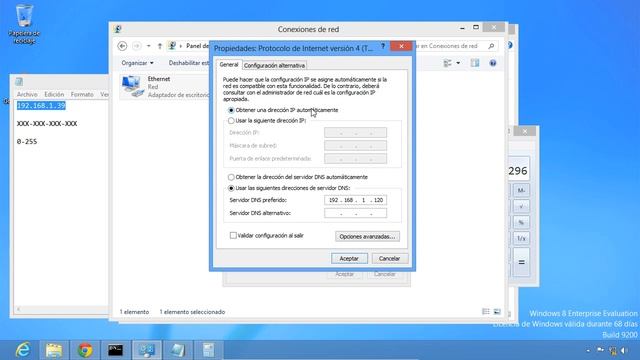
Task: Click the 0-255 line in Notepad
Action: [27, 142]
